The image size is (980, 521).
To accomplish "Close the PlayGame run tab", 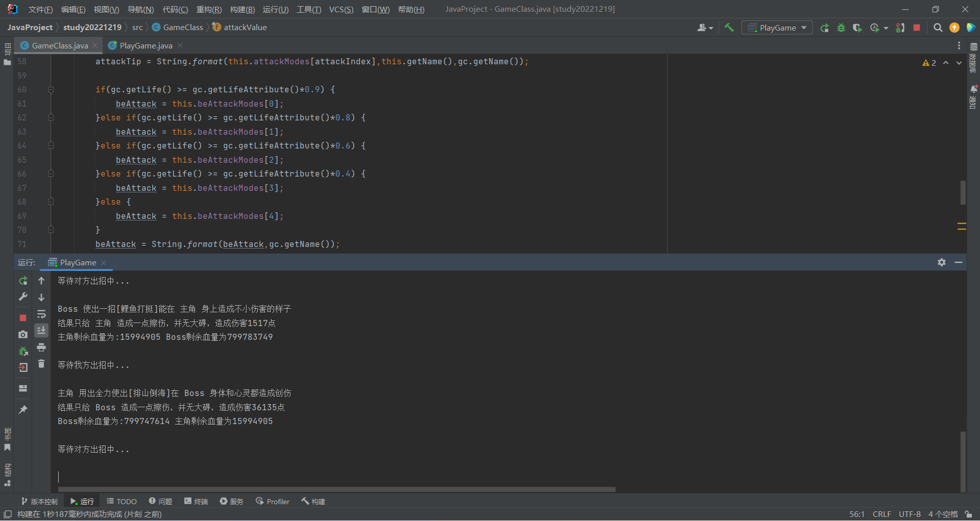I will (104, 262).
